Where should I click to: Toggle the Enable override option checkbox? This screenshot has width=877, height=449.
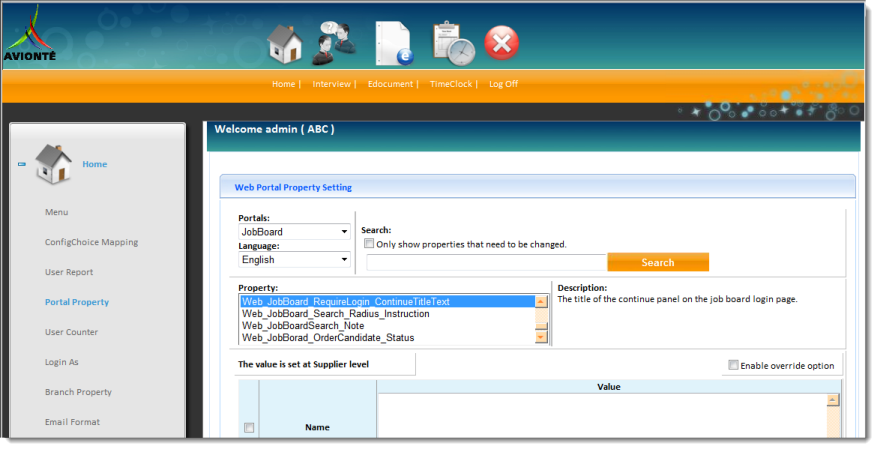734,365
